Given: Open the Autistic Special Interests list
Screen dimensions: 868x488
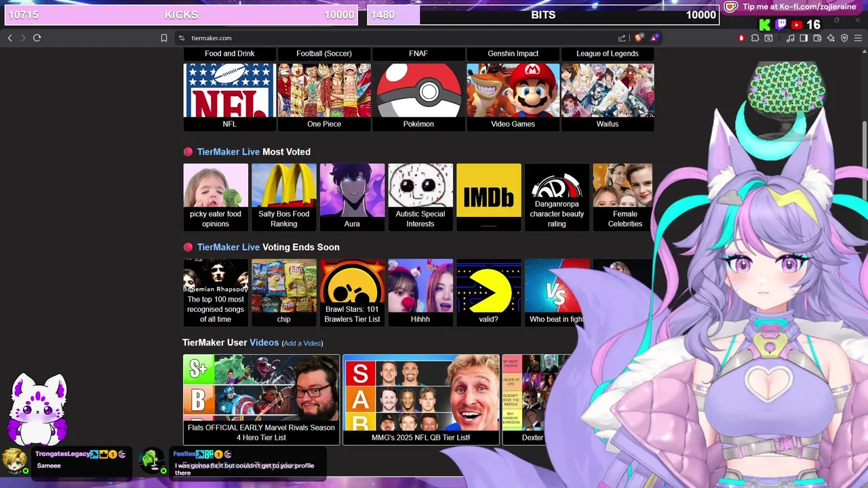Looking at the screenshot, I should 420,197.
